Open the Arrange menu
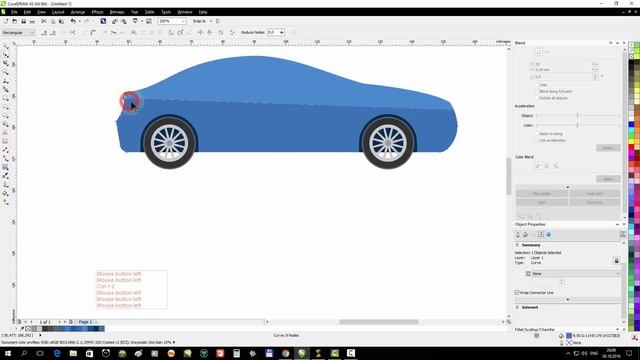This screenshot has height=360, width=640. pyautogui.click(x=78, y=12)
